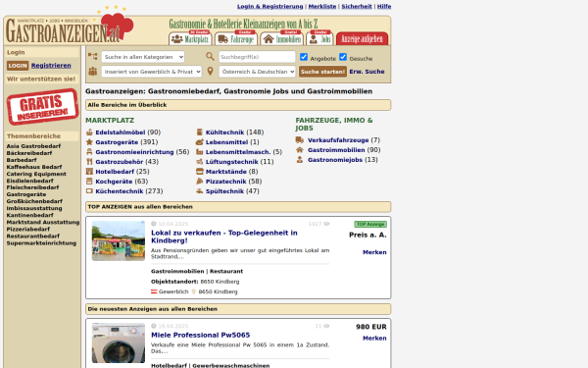Toggle the Gesuche checkbox
588x368 pixels.
343,57
